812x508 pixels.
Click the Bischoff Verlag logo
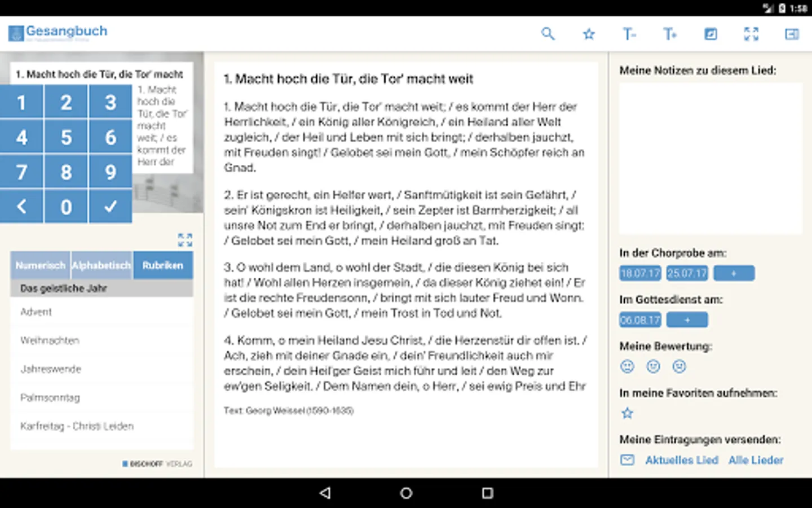[x=157, y=464]
